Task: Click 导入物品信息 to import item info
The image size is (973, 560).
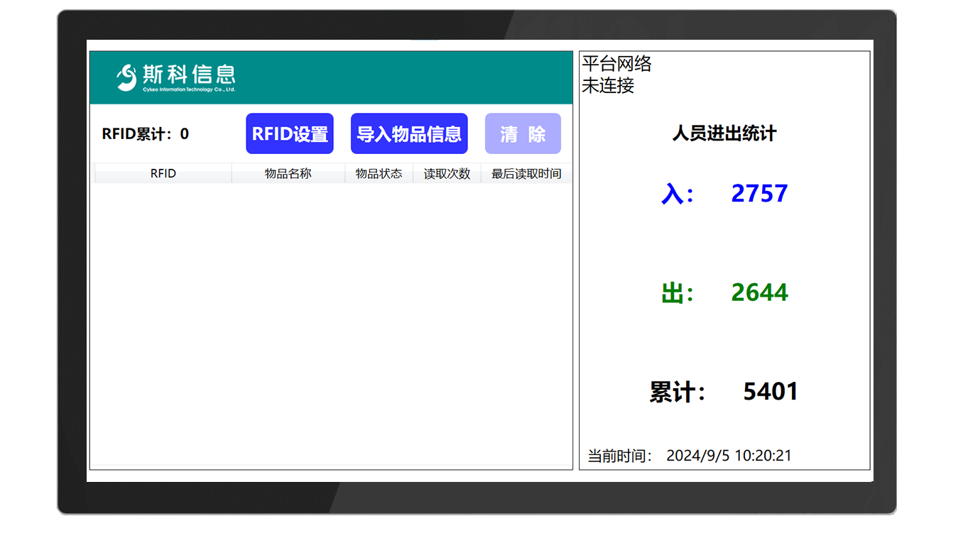Action: tap(409, 133)
